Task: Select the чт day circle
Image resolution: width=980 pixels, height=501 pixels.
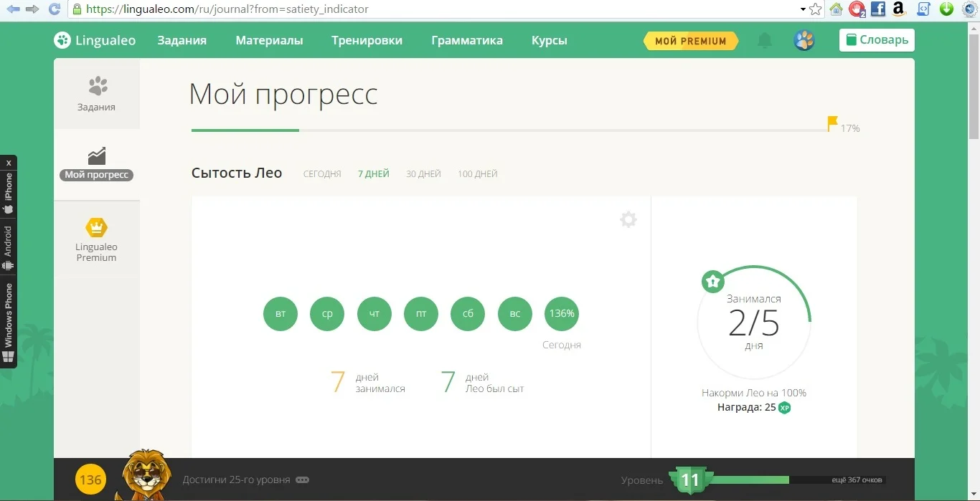Action: [374, 314]
